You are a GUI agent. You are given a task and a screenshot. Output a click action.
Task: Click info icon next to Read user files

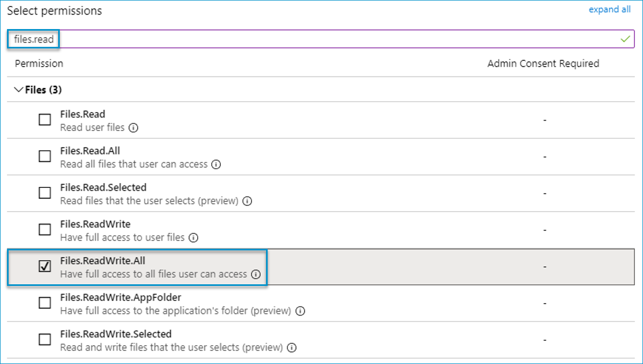click(134, 128)
